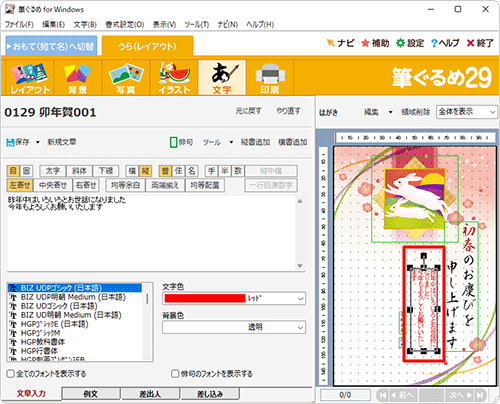Image resolution: width=500 pixels, height=404 pixels.
Task: Open the ?ヘルプ help
Action: 445,43
